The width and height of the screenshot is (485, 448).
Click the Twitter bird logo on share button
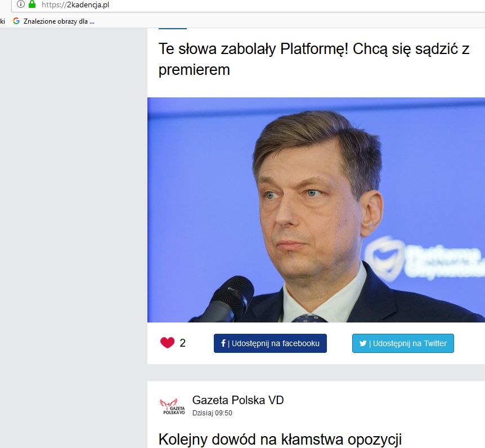pos(363,343)
